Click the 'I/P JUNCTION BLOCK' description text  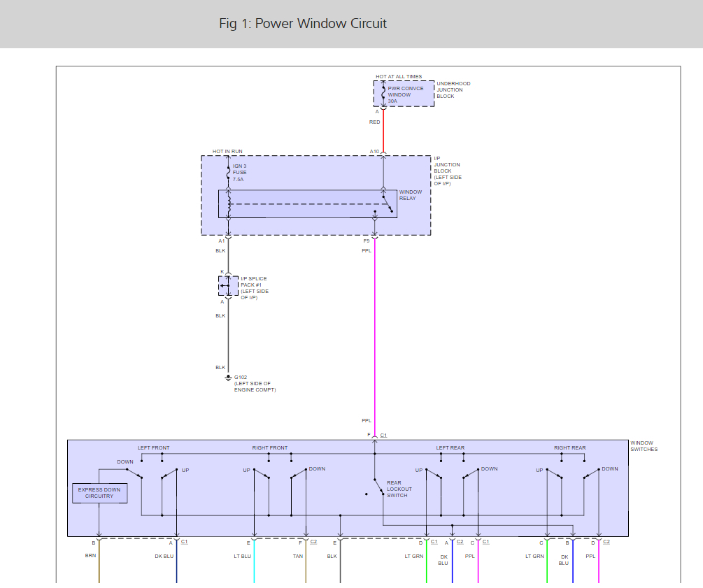pyautogui.click(x=448, y=171)
